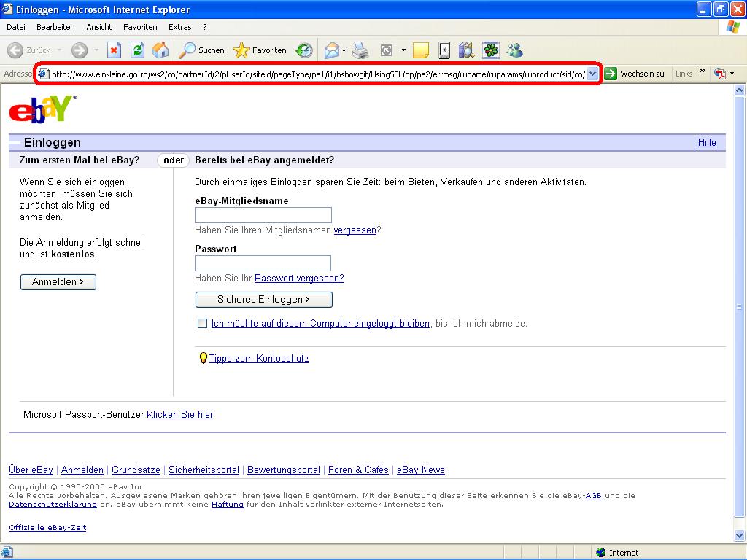Click the eBay-Mitgliedsname input field

coord(263,215)
